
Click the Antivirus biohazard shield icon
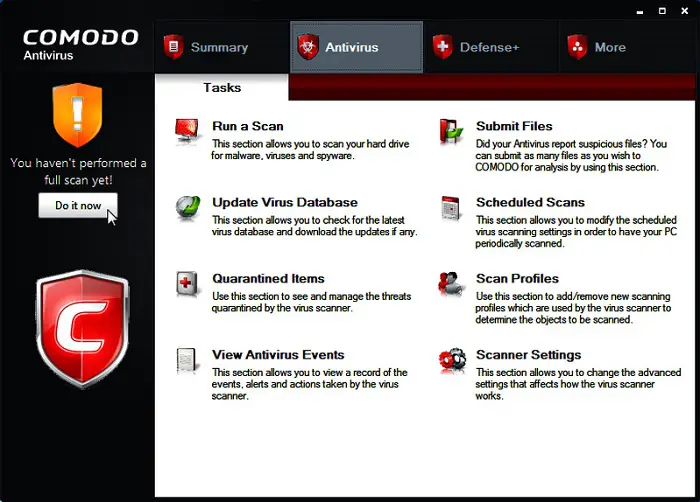coord(308,47)
